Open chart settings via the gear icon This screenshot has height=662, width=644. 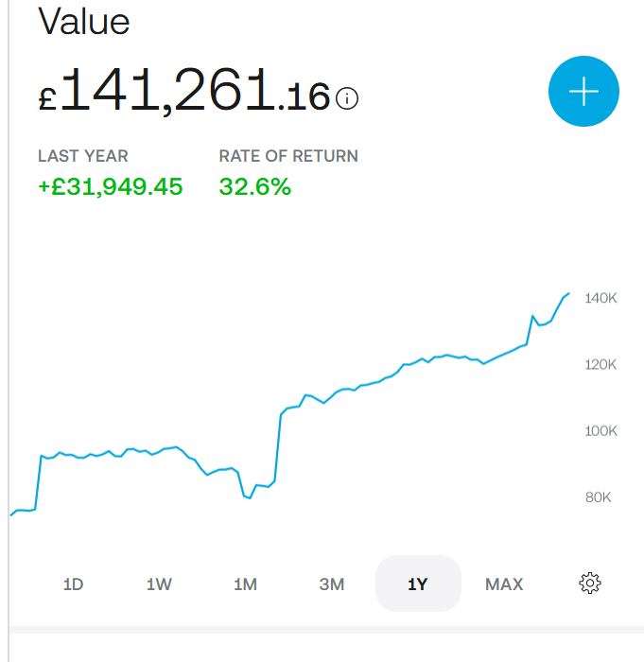590,584
